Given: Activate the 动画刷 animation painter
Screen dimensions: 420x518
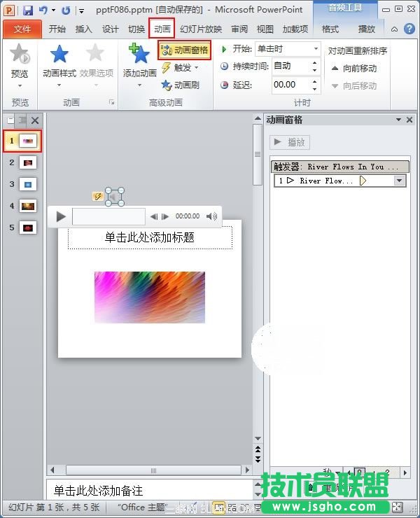Looking at the screenshot, I should tap(181, 85).
